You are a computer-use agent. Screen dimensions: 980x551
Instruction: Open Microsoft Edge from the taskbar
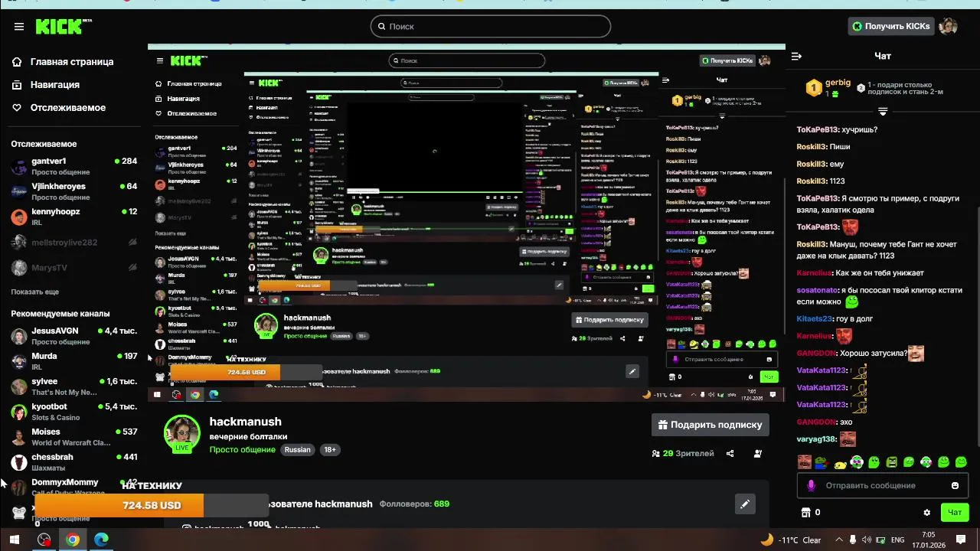tap(101, 540)
